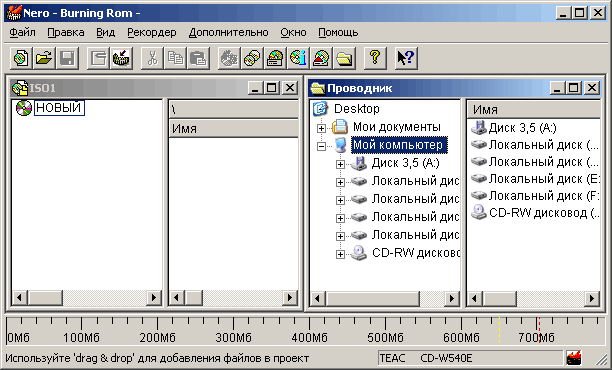Create a new compilation via toolbar icon

21,58
